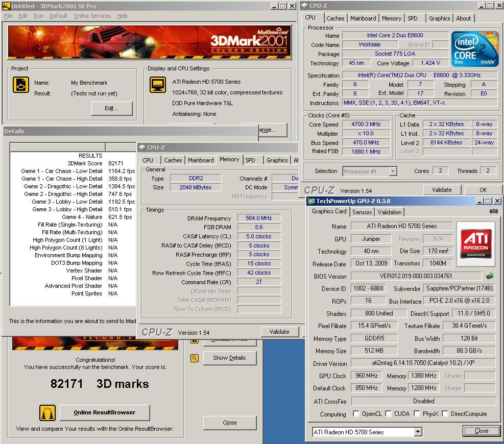Click the Core Speed 4700.3 MHz field
Image resolution: width=504 pixels, height=444 pixels.
366,124
